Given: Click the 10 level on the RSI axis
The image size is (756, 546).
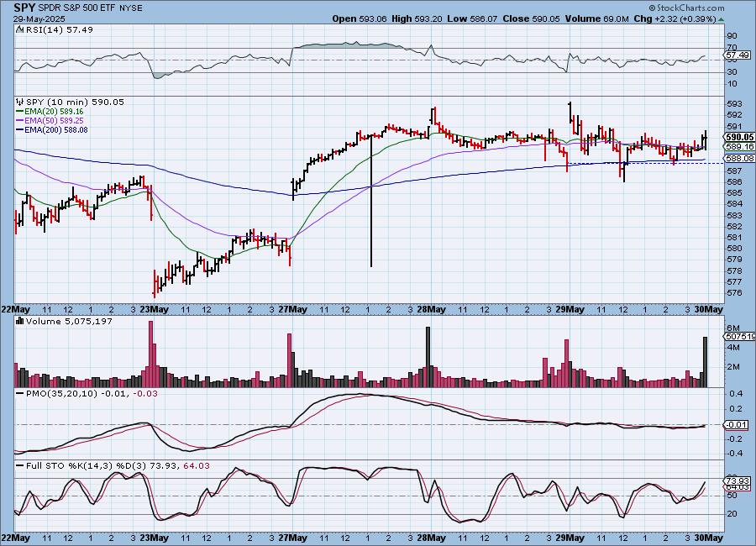Looking at the screenshot, I should coord(732,83).
